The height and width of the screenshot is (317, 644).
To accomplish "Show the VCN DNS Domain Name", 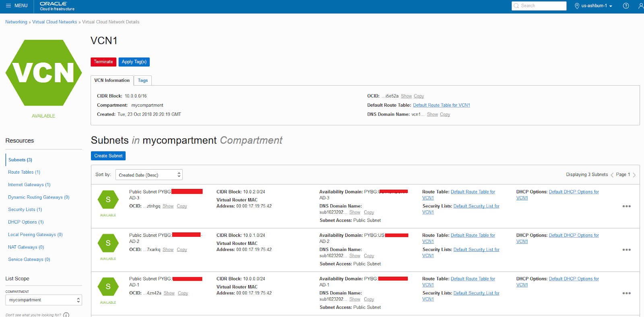I will point(432,114).
